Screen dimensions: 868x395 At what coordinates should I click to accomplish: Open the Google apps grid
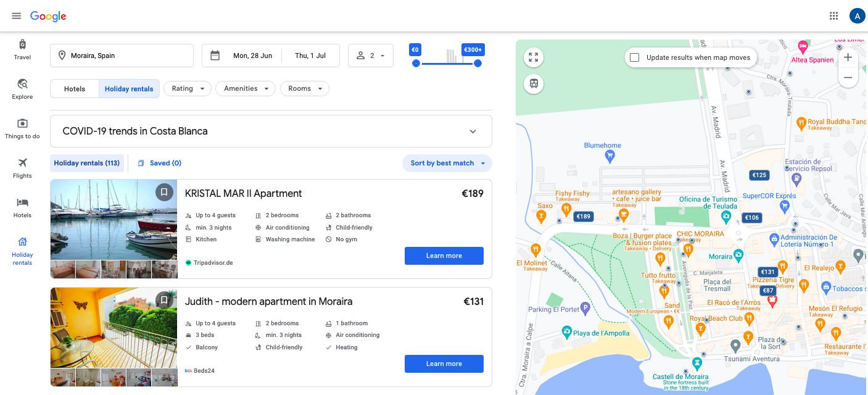pos(834,16)
